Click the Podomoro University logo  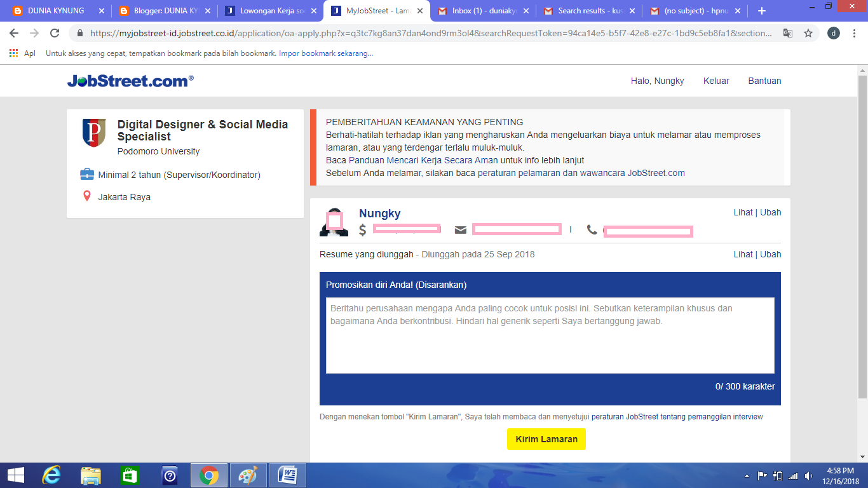coord(94,132)
